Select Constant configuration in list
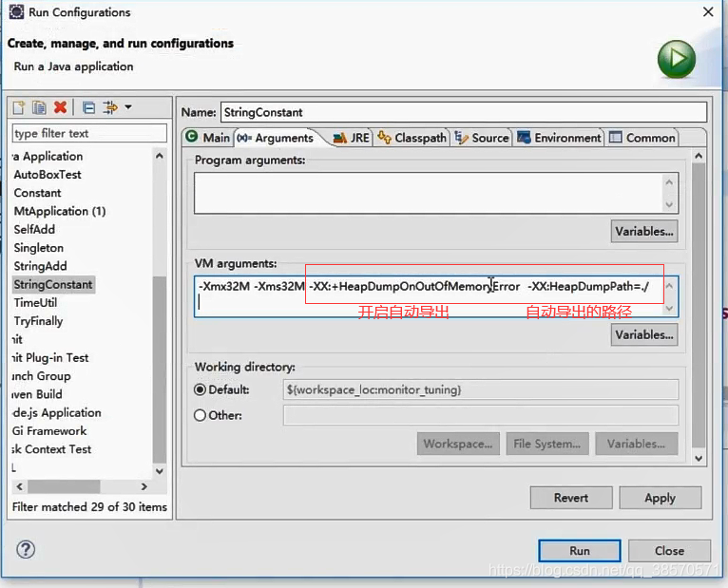 coord(37,193)
